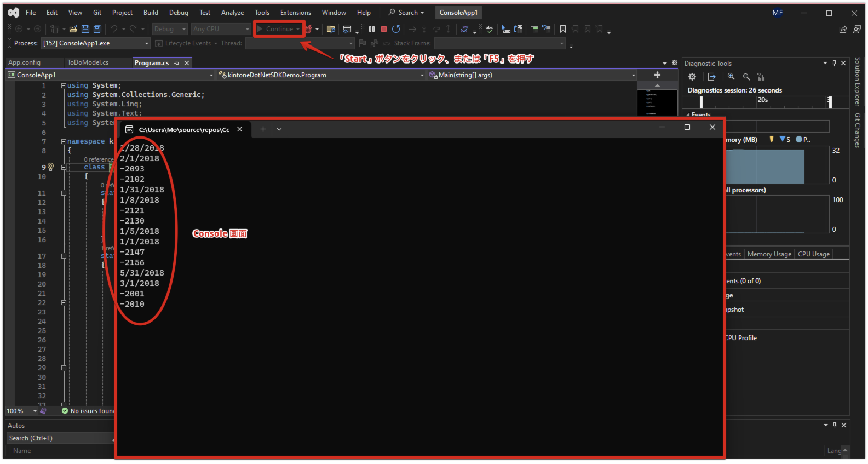Viewport: 868px width, 464px height.
Task: Collapse the namespace block in code editor
Action: (x=64, y=141)
